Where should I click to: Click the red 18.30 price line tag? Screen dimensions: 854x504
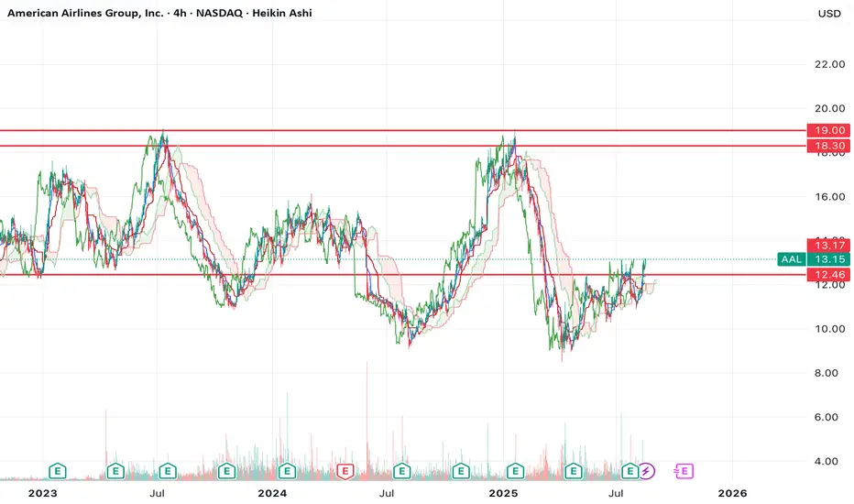point(828,146)
